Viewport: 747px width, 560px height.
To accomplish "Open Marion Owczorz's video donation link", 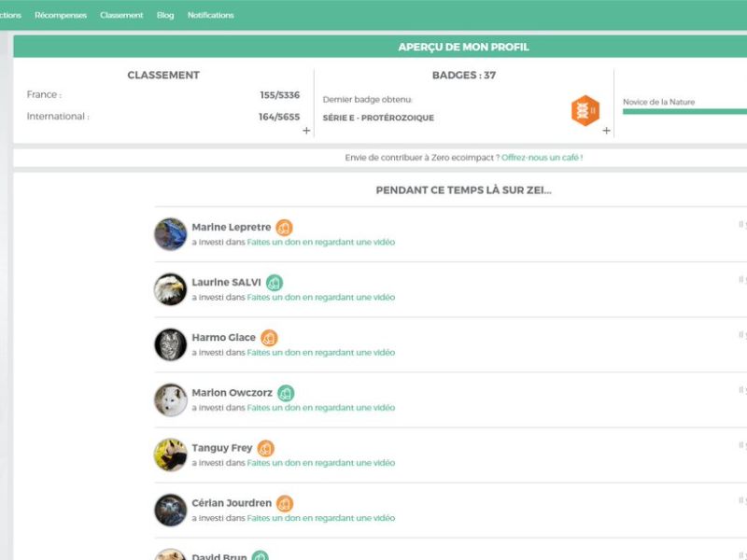I will [320, 408].
